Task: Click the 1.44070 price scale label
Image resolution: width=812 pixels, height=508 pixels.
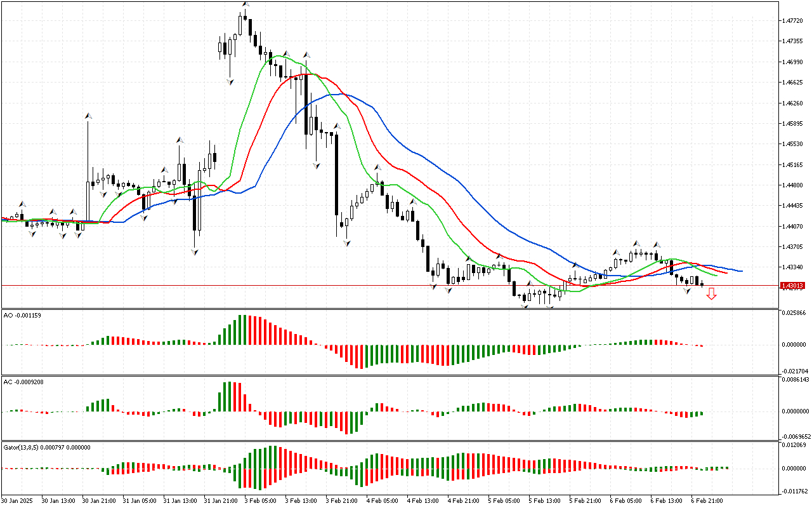Action: click(x=792, y=227)
